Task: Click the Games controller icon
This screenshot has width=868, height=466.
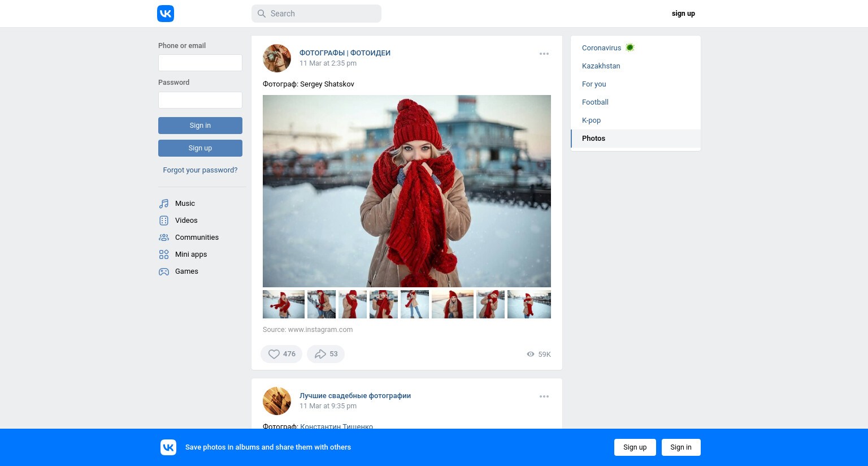Action: coord(164,271)
